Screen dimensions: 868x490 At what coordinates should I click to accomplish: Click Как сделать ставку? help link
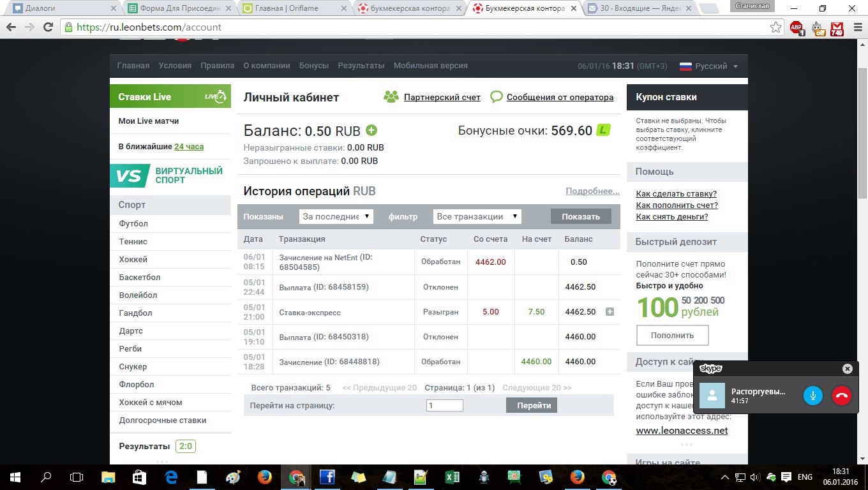[x=677, y=193]
